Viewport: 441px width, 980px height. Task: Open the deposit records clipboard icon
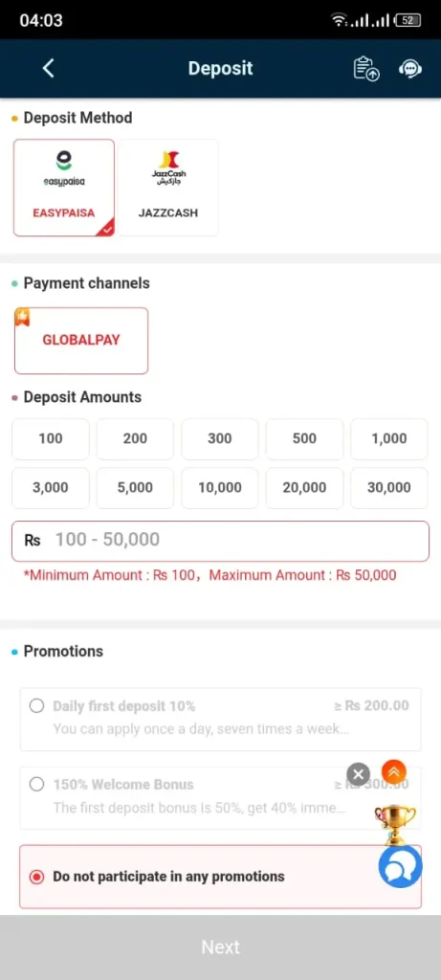tap(366, 69)
